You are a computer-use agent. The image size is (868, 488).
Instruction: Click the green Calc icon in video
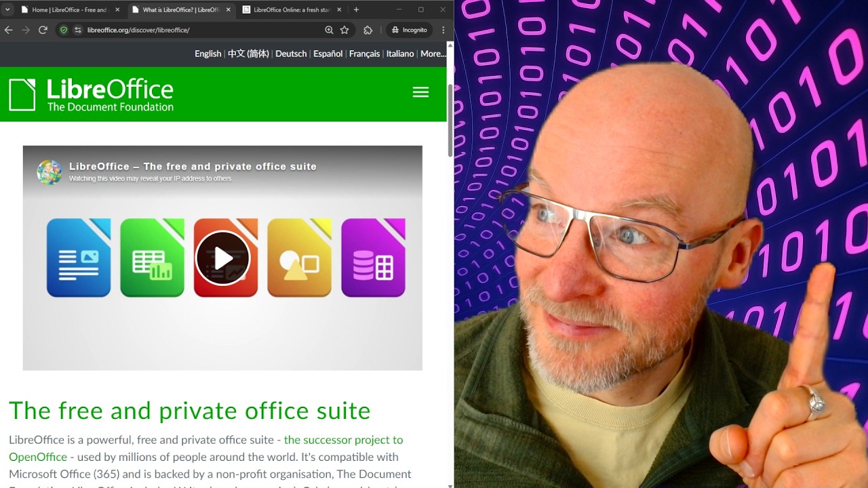pyautogui.click(x=152, y=258)
